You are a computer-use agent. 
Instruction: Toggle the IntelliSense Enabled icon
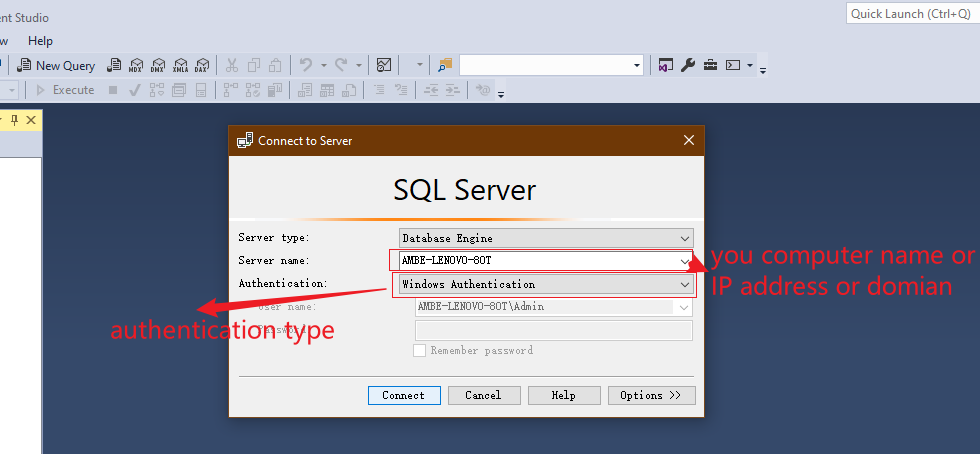tap(201, 90)
